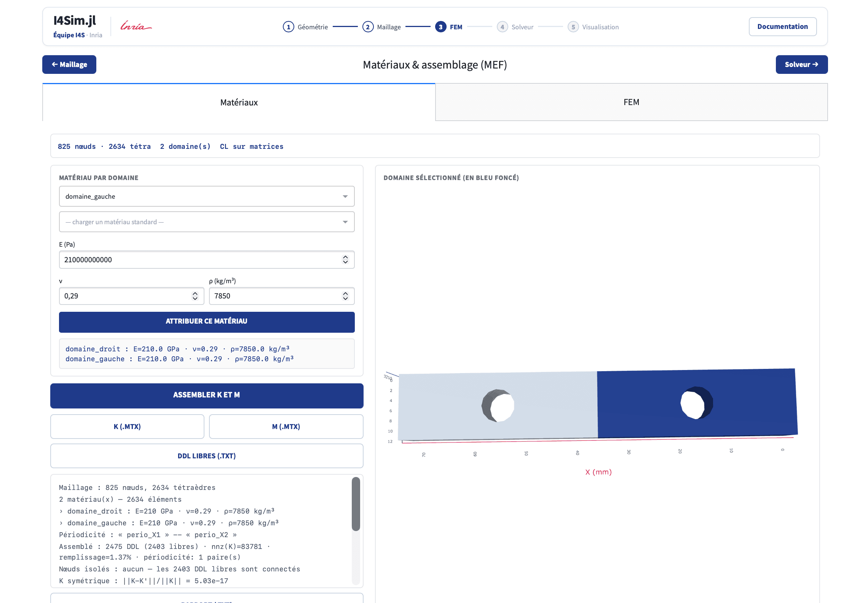
Task: Download DDL libres (.TXT) file
Action: 207,456
